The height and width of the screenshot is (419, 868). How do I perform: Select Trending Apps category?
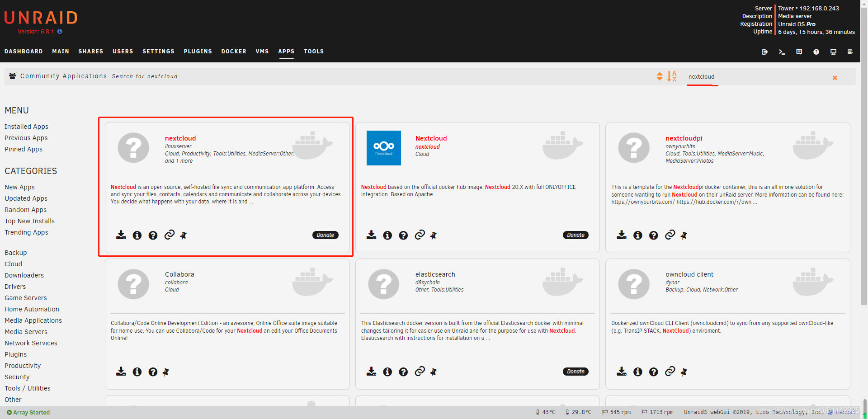pyautogui.click(x=26, y=232)
